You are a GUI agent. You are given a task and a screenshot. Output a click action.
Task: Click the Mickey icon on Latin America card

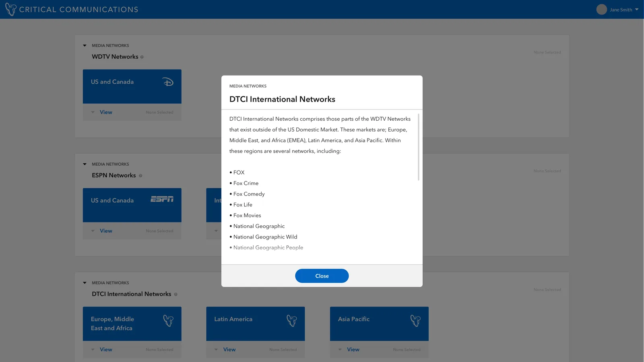pyautogui.click(x=292, y=321)
